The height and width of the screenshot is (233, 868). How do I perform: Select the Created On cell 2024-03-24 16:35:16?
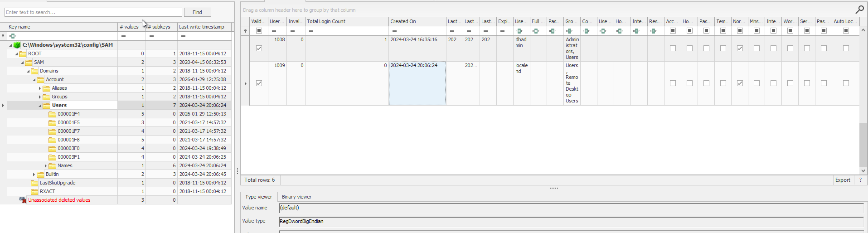(417, 49)
